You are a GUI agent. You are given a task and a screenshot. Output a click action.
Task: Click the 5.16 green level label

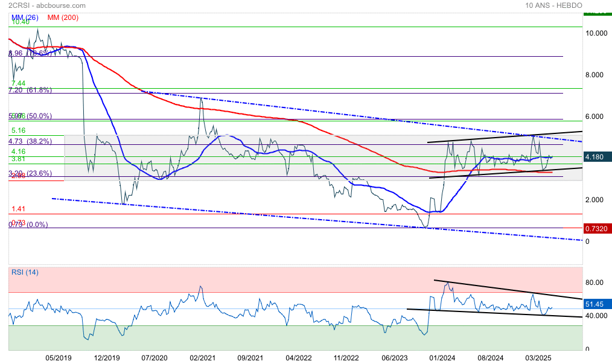tap(18, 130)
